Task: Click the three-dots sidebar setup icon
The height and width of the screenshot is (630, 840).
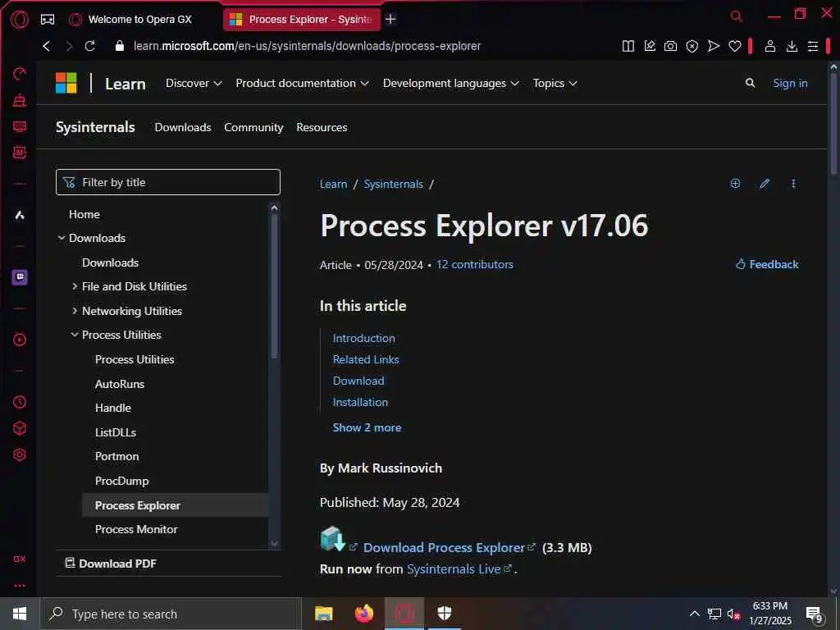Action: [x=20, y=585]
